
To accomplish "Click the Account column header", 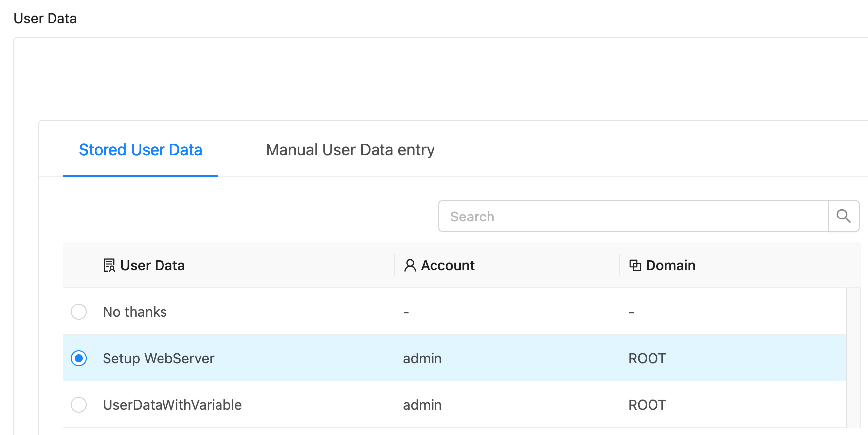I will pyautogui.click(x=447, y=266).
